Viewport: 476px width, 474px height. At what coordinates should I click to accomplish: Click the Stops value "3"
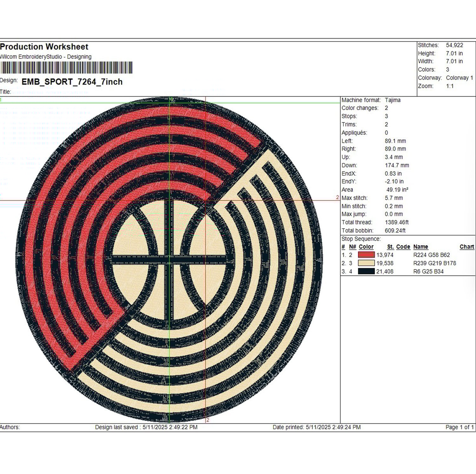(386, 116)
